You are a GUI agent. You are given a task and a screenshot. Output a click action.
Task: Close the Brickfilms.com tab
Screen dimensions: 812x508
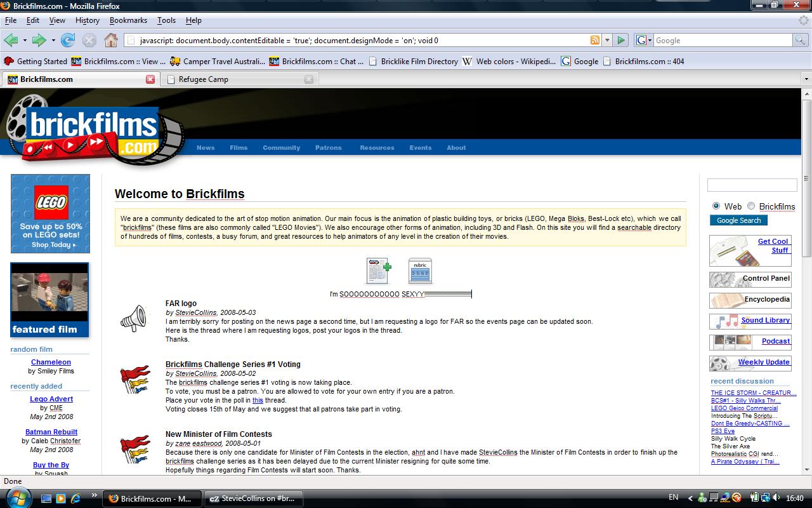point(150,79)
